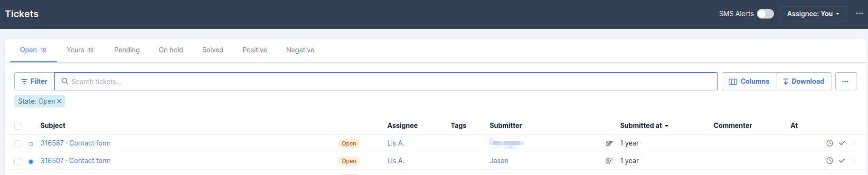Click the pointing hand icon on ticket 316587

coord(609,143)
